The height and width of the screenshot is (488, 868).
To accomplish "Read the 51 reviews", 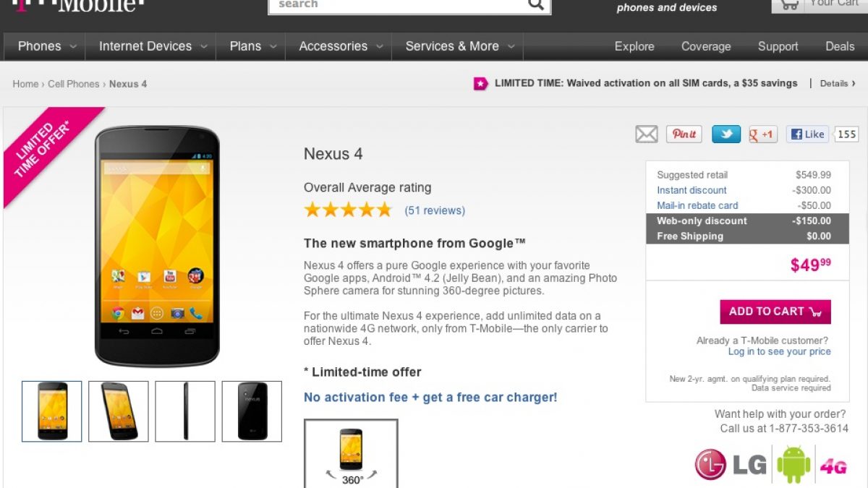I will click(435, 210).
